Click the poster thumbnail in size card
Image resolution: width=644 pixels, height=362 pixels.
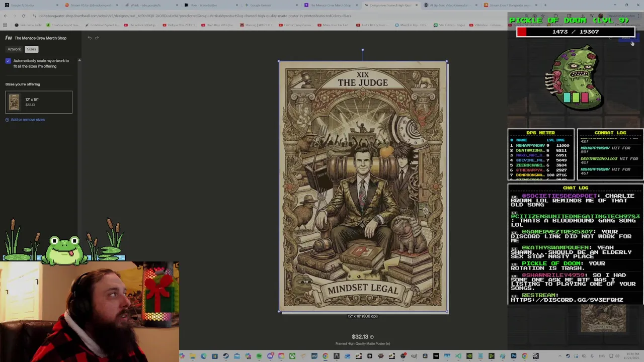[x=14, y=102]
